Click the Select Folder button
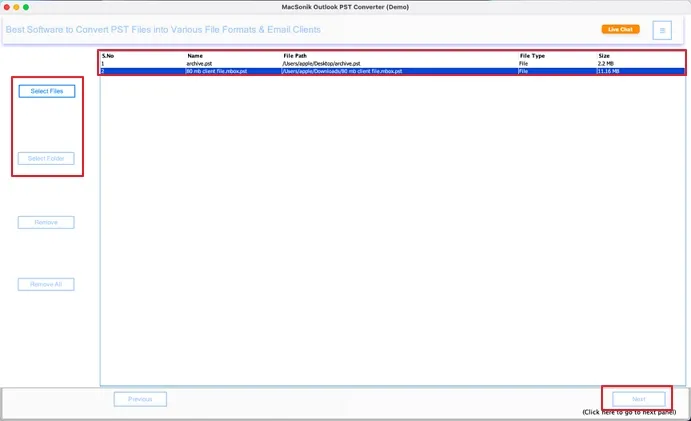691x421 pixels. 46,158
